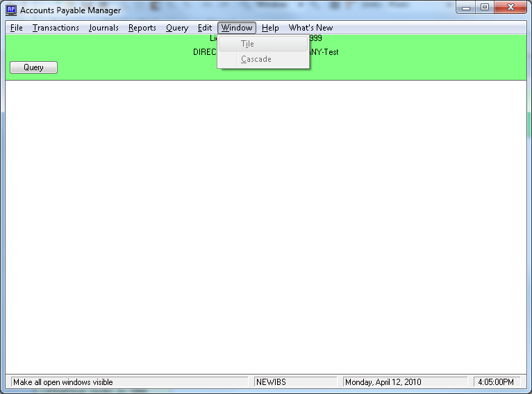Viewport: 532px width, 394px height.
Task: Click the empty white workspace area
Action: [265, 229]
